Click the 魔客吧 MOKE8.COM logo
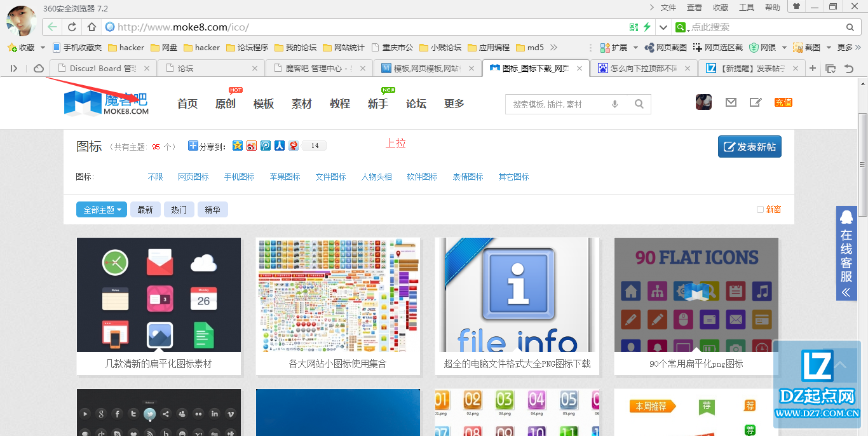The image size is (868, 436). pos(107,103)
